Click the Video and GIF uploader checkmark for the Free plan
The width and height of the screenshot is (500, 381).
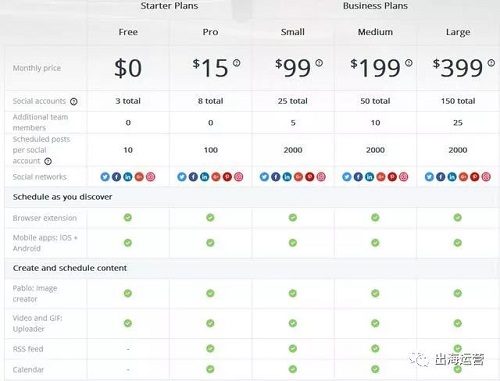(x=128, y=323)
